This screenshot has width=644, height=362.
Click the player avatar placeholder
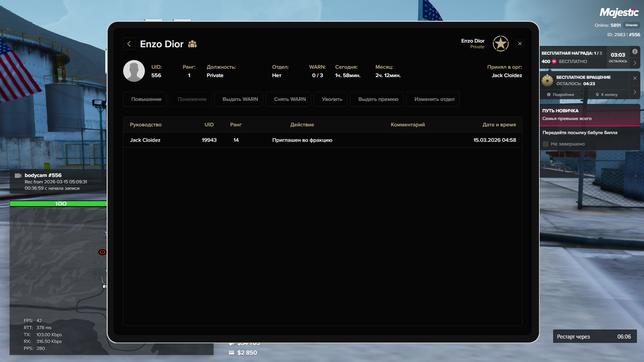pos(134,71)
